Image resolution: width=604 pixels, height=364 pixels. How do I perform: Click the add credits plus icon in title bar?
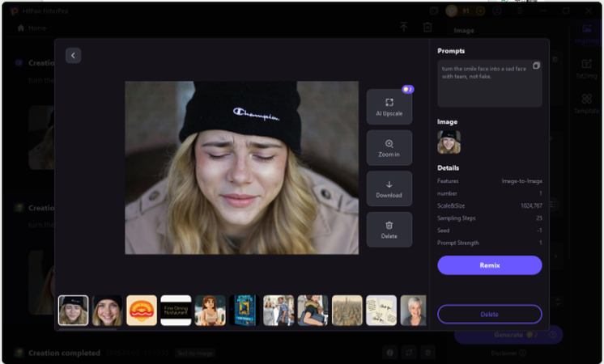[480, 11]
